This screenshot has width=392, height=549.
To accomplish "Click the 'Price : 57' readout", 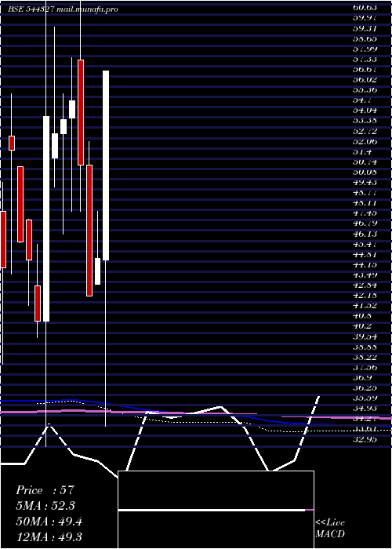I will point(45,490).
